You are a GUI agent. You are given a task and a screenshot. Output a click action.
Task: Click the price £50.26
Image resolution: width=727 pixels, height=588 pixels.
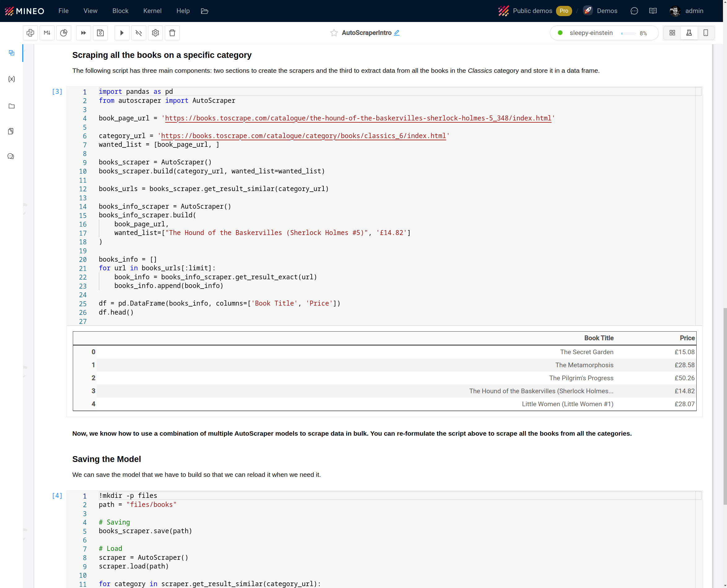pyautogui.click(x=684, y=378)
